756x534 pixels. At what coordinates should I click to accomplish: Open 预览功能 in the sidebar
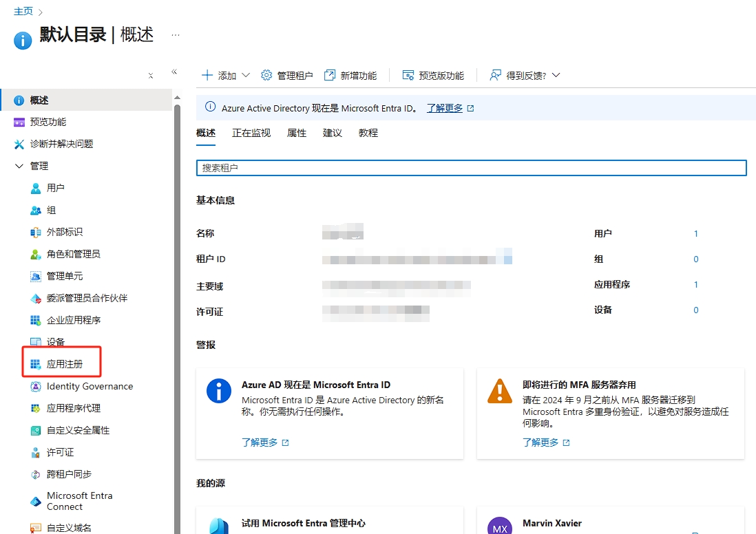point(48,122)
